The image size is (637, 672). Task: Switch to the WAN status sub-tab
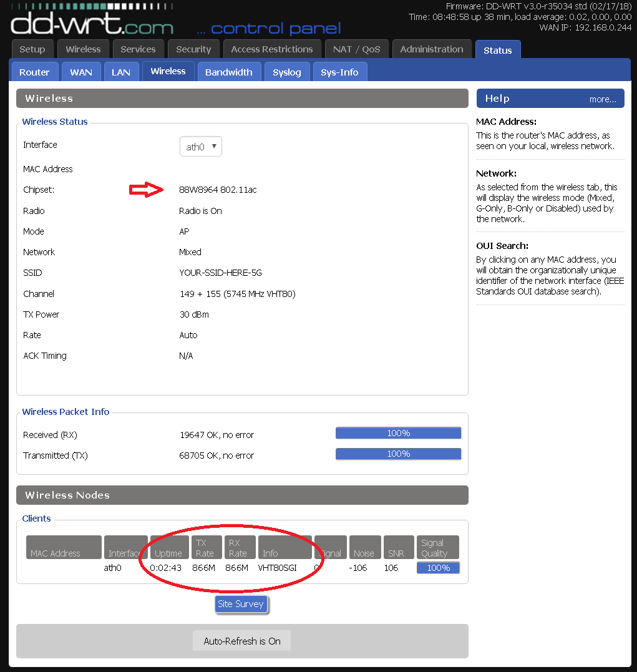coord(81,72)
